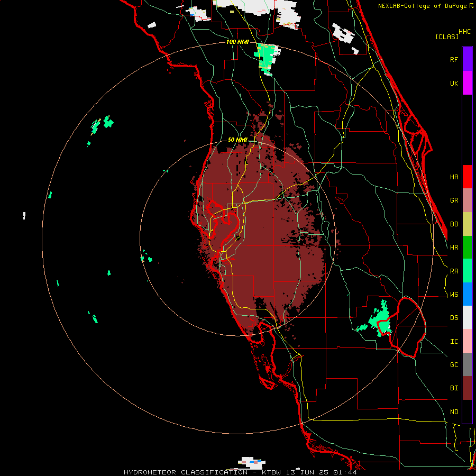
Task: Click the large brown biological echo area
Action: coord(261,237)
